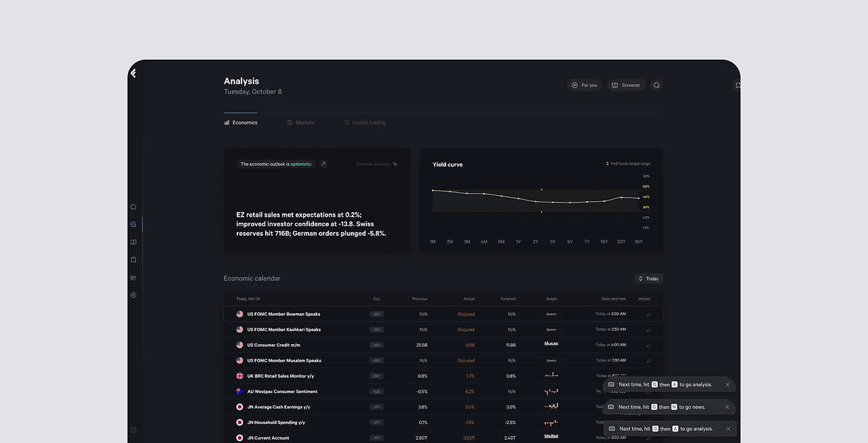Click previous value 25.5B

[422, 345]
